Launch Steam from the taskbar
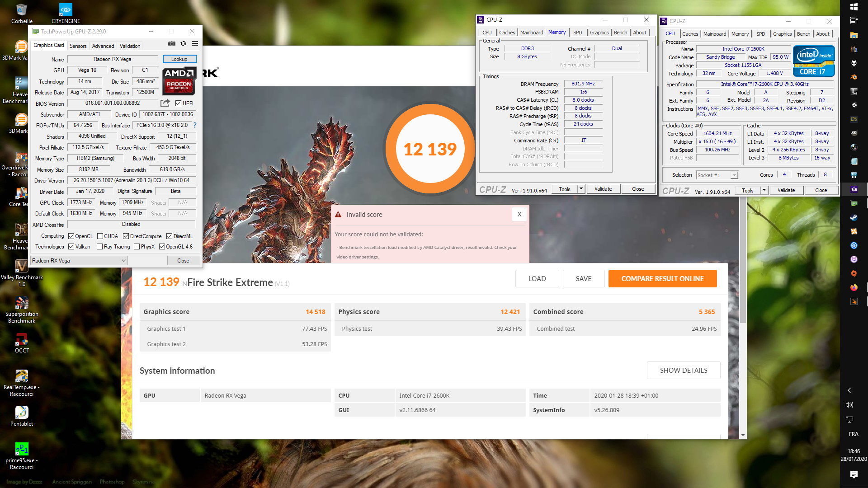This screenshot has width=868, height=488. tap(854, 217)
